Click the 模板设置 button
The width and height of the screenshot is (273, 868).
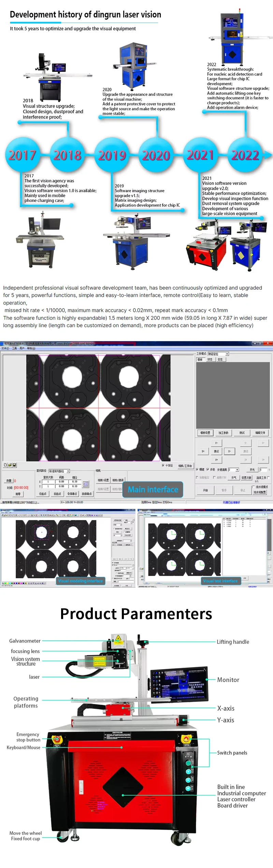(205, 433)
